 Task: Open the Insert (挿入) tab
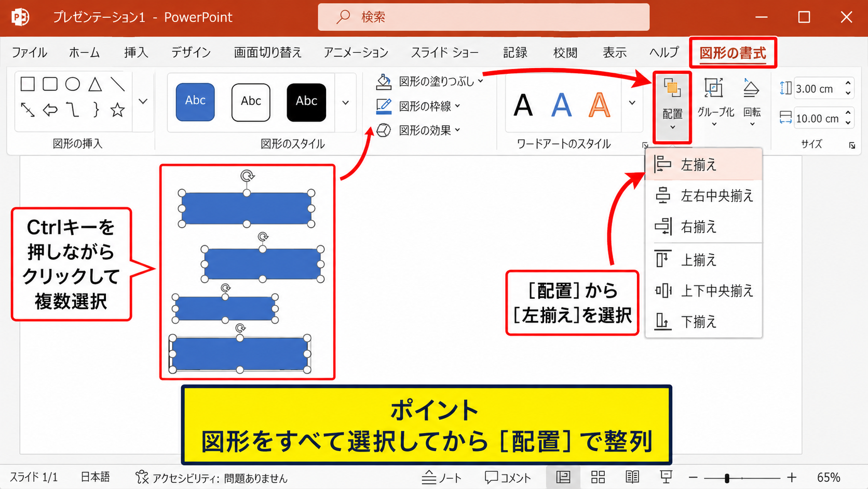click(136, 52)
